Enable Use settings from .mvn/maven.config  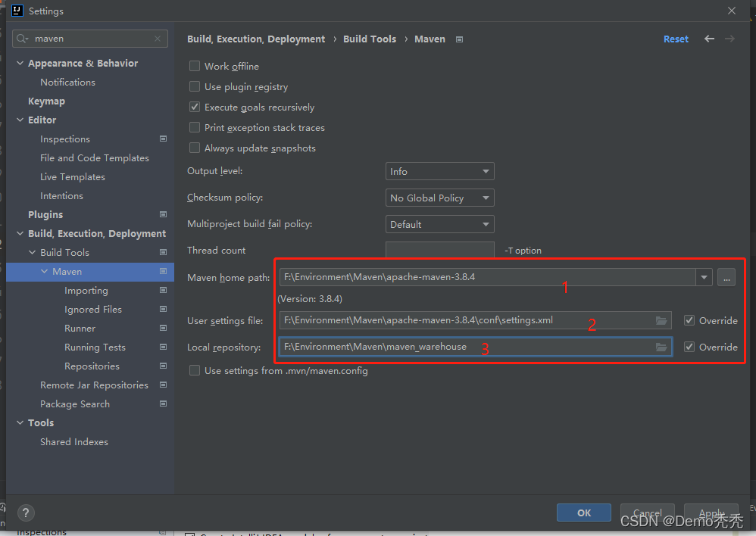[x=195, y=370]
